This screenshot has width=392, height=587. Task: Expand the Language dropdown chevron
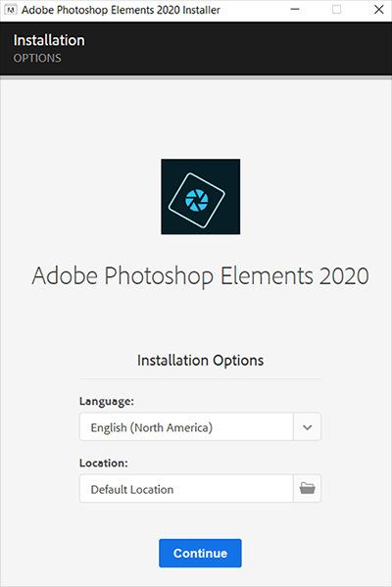click(x=307, y=427)
